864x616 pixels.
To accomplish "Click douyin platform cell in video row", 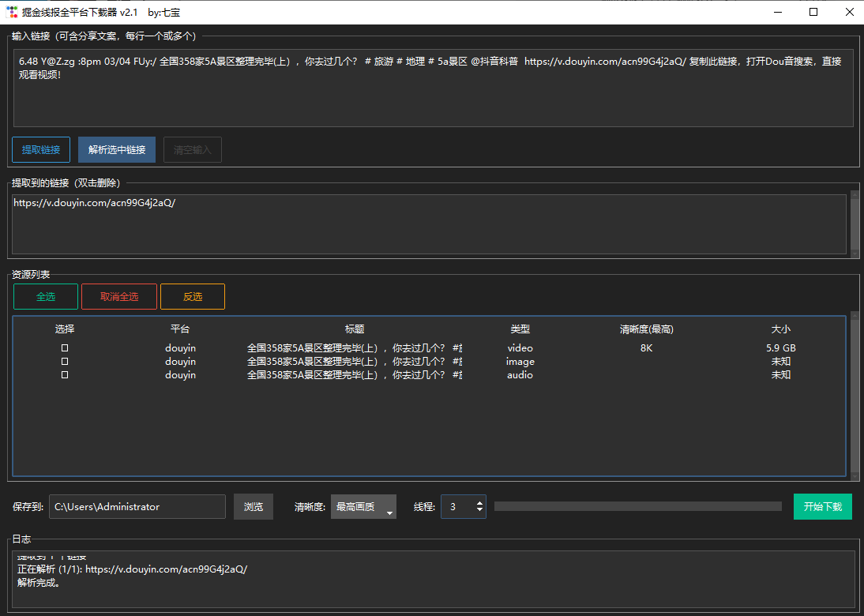I will click(x=180, y=348).
